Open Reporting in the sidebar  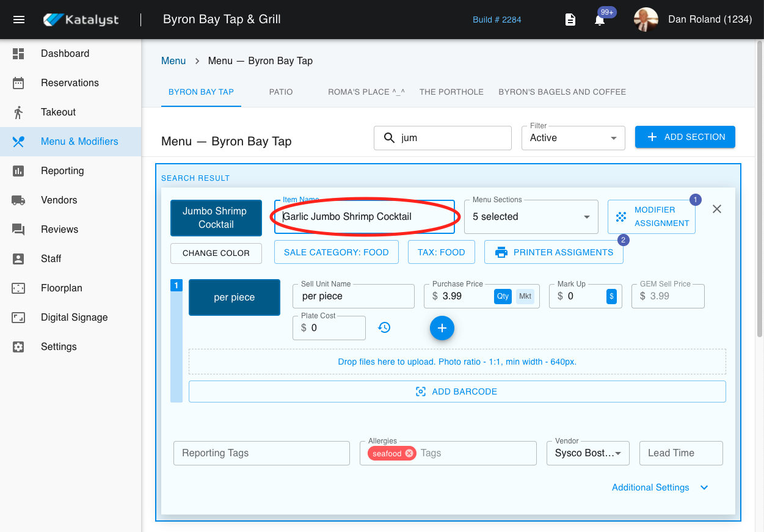click(62, 171)
